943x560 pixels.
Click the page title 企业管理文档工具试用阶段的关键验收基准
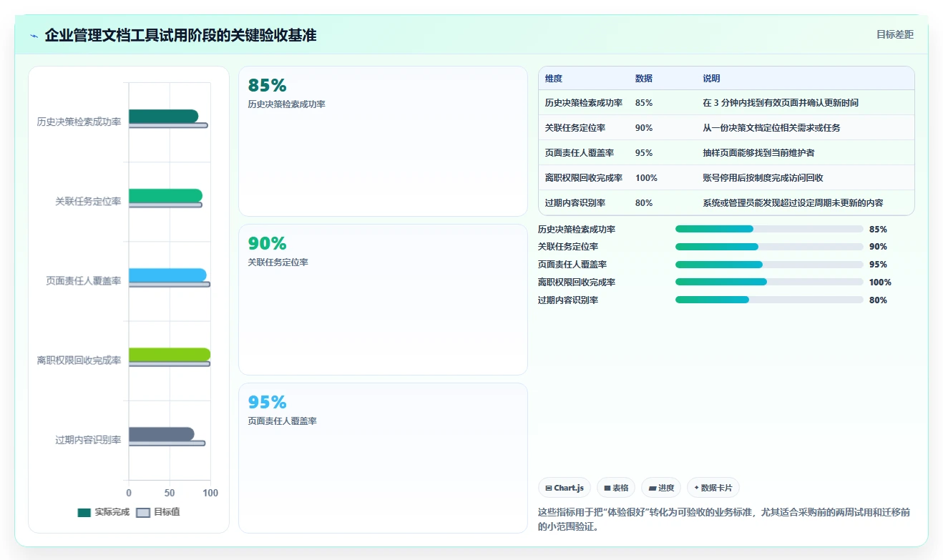(180, 35)
